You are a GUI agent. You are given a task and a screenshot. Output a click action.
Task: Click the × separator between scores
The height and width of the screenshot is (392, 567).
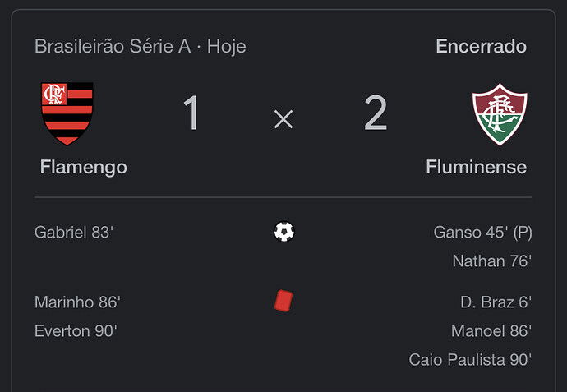click(x=283, y=119)
